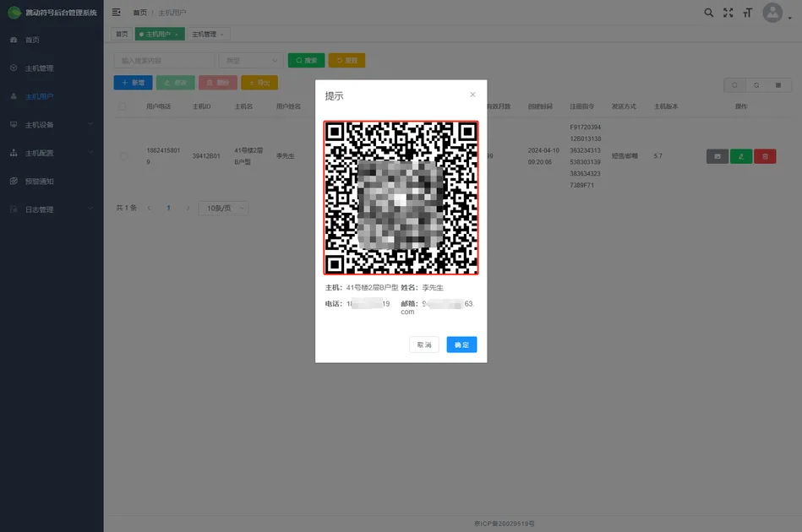Image resolution: width=802 pixels, height=532 pixels.
Task: Switch to the 首页 page tab
Action: 122,35
